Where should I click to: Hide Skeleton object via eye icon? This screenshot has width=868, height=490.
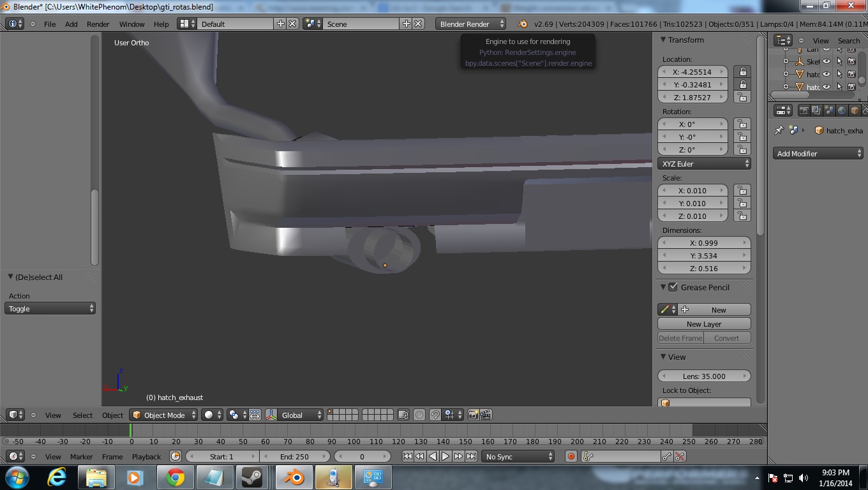(x=827, y=61)
